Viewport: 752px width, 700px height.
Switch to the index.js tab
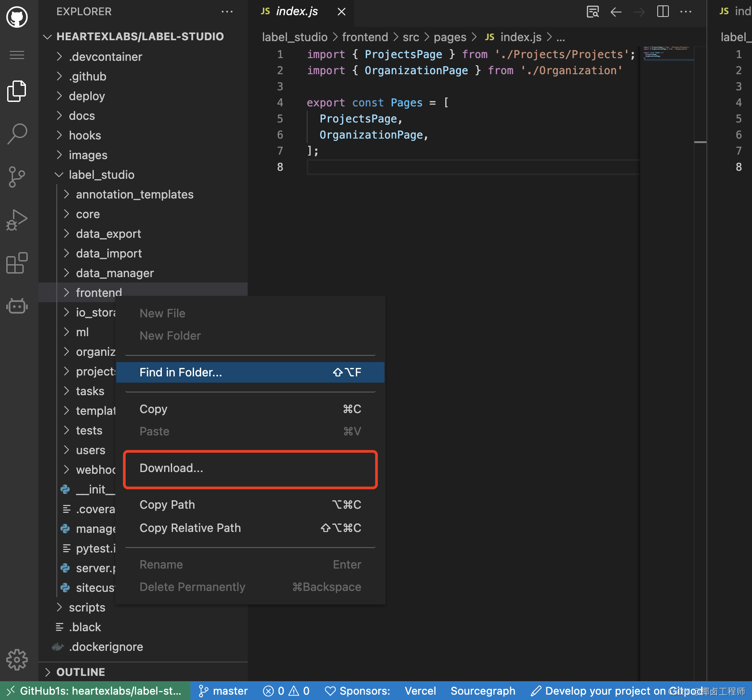click(296, 11)
